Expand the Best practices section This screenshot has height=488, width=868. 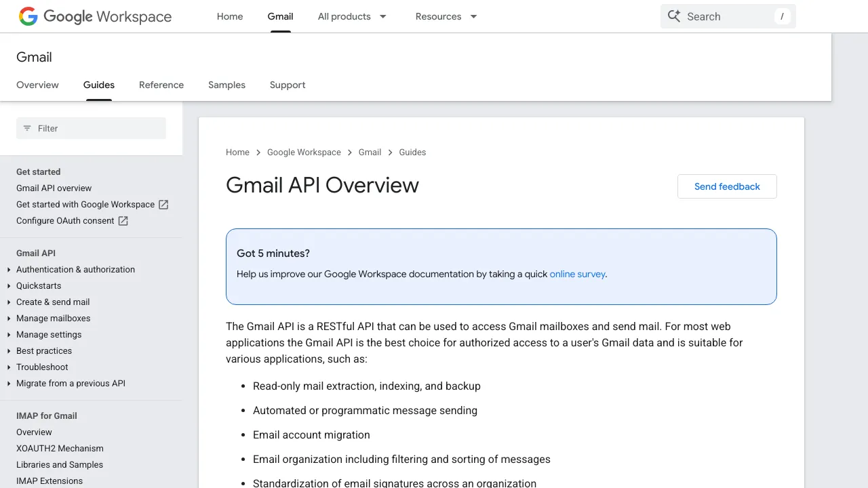9,351
